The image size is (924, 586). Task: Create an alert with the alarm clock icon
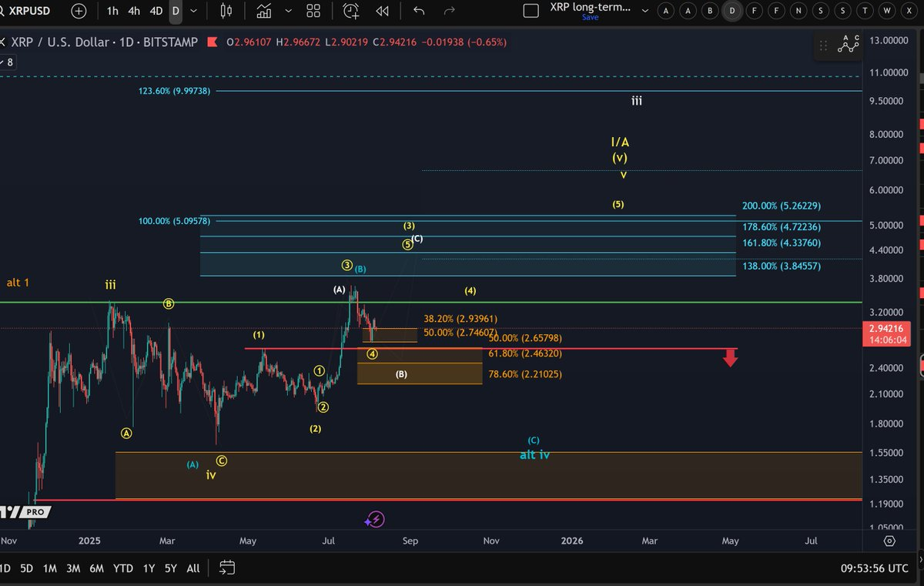(x=351, y=11)
